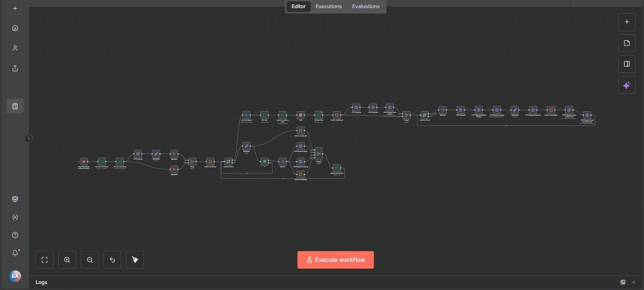Fit workflow to view

[45, 260]
